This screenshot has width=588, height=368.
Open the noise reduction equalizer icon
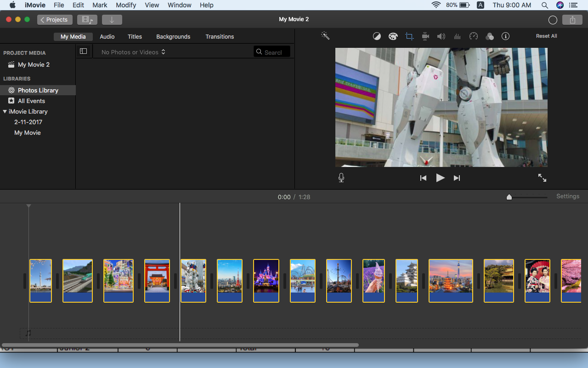pyautogui.click(x=457, y=36)
